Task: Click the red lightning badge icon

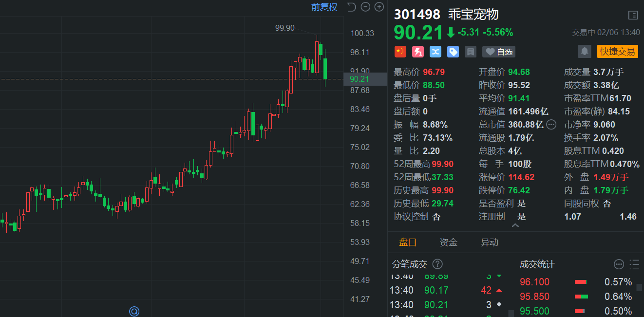Action: coord(418,52)
